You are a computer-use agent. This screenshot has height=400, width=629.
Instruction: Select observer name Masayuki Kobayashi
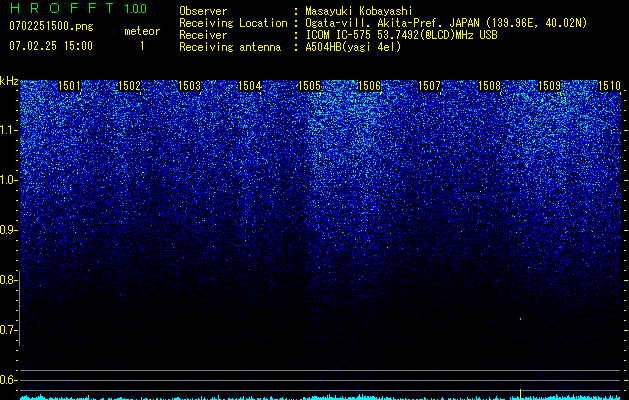tap(359, 11)
